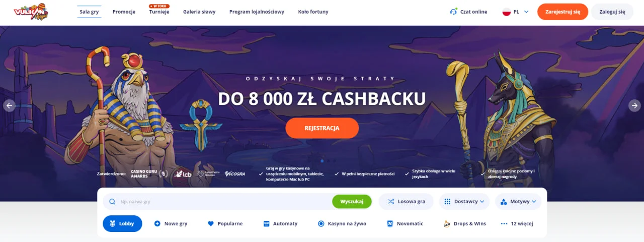Click the Popularne heart icon
This screenshot has width=644, height=242.
coord(211,223)
